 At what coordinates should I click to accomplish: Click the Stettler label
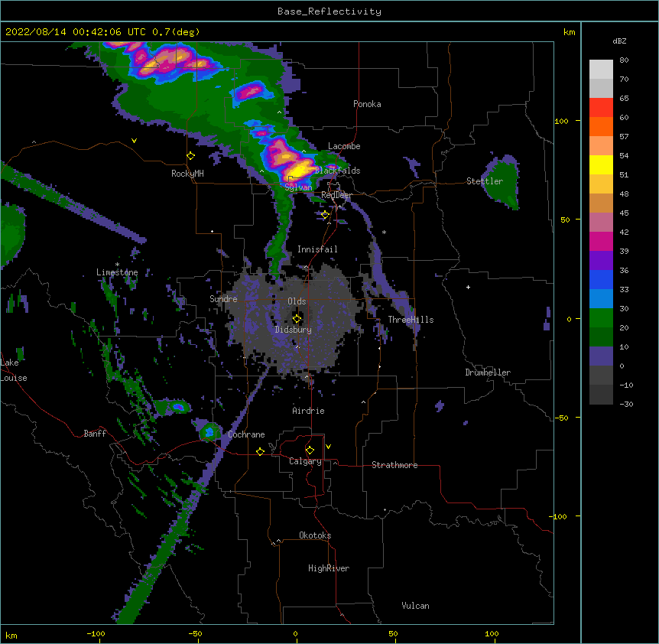pos(485,181)
